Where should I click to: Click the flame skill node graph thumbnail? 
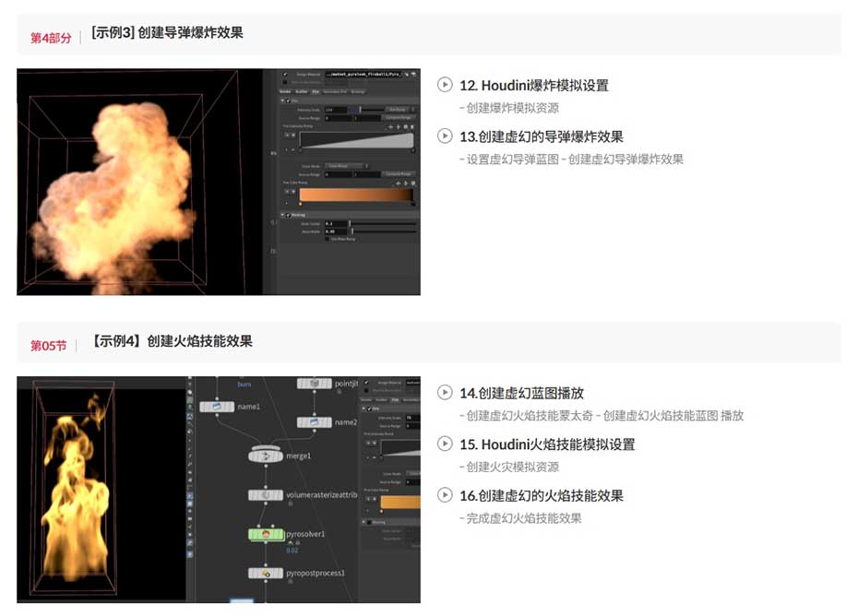(x=219, y=490)
